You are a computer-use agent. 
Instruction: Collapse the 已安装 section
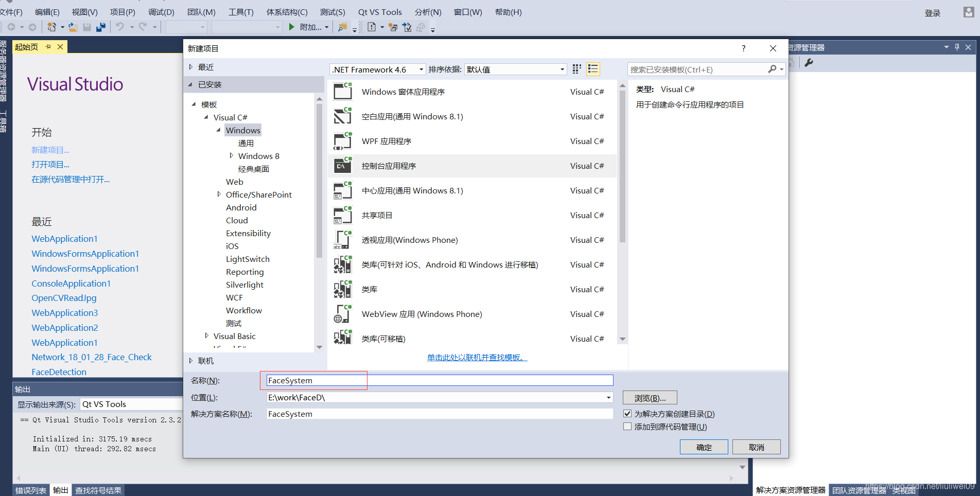[191, 84]
